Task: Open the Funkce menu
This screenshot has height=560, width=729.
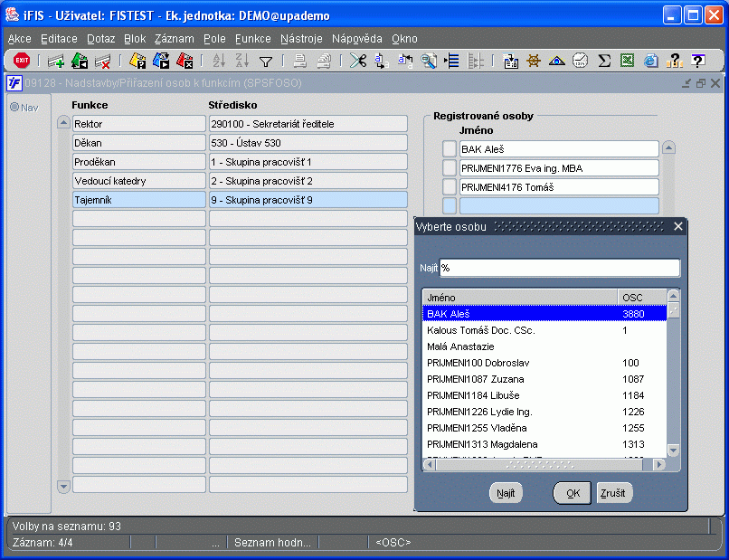Action: 253,39
